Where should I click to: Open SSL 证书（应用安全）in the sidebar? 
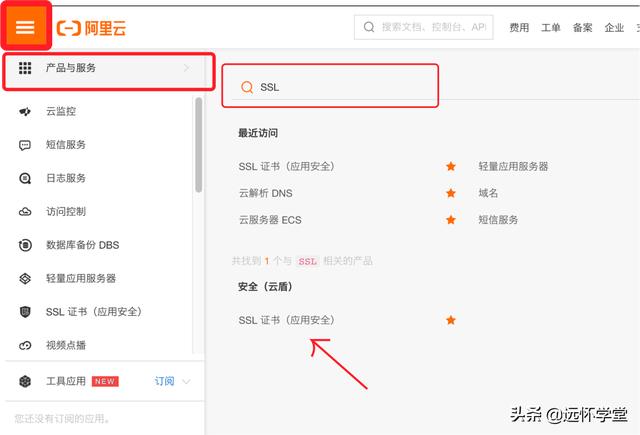coord(94,312)
